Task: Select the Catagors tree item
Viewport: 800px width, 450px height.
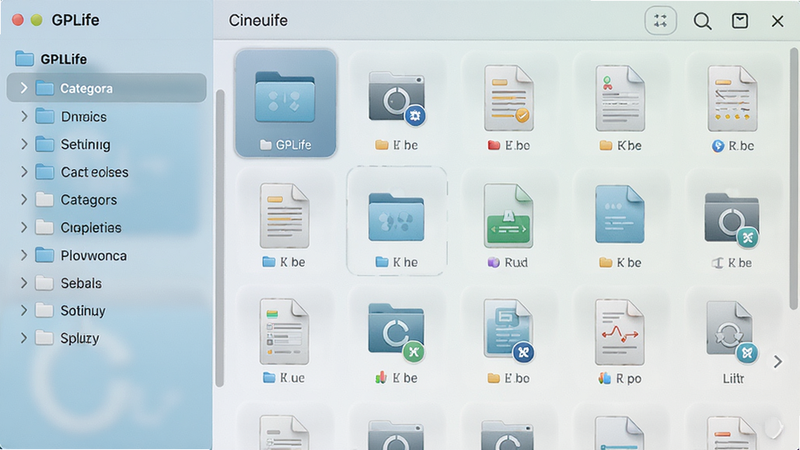Action: point(107,199)
